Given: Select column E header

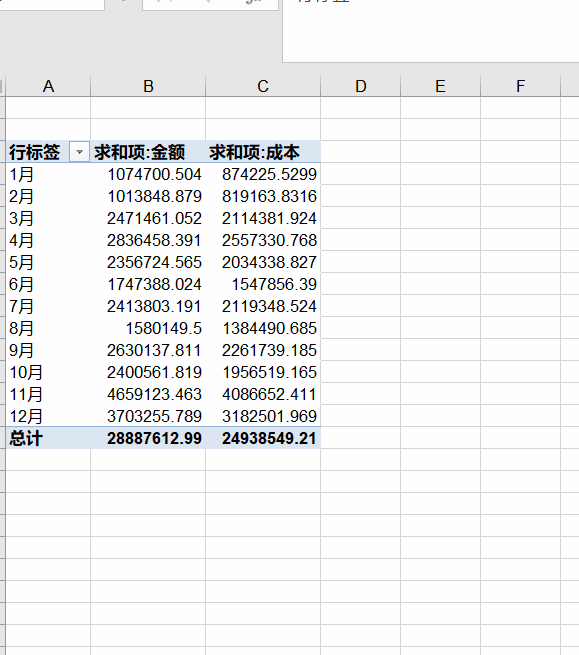Looking at the screenshot, I should [x=440, y=86].
